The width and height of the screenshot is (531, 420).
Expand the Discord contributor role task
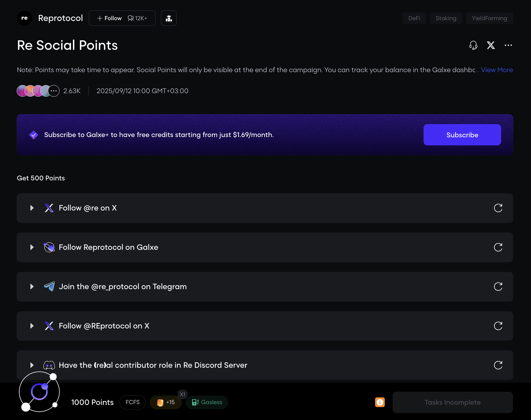click(32, 365)
